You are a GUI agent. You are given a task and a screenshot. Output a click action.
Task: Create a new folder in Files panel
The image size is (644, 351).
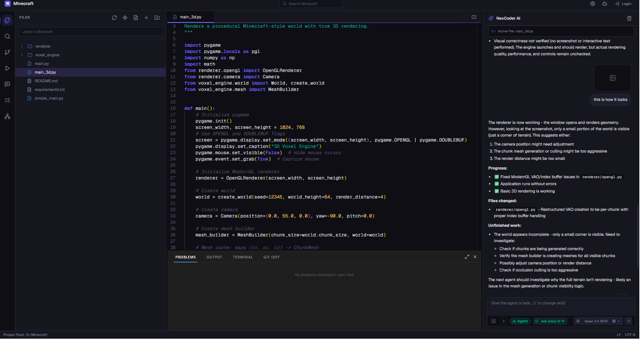(x=157, y=18)
